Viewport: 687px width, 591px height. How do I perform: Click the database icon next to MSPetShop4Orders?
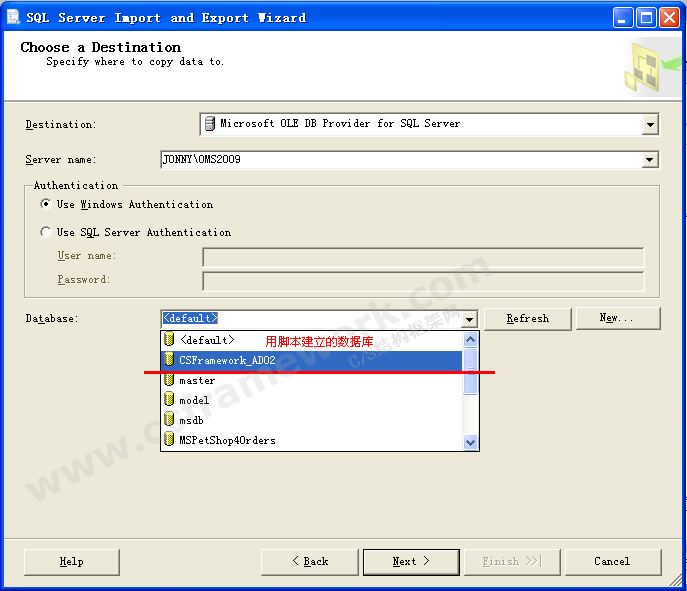click(169, 440)
